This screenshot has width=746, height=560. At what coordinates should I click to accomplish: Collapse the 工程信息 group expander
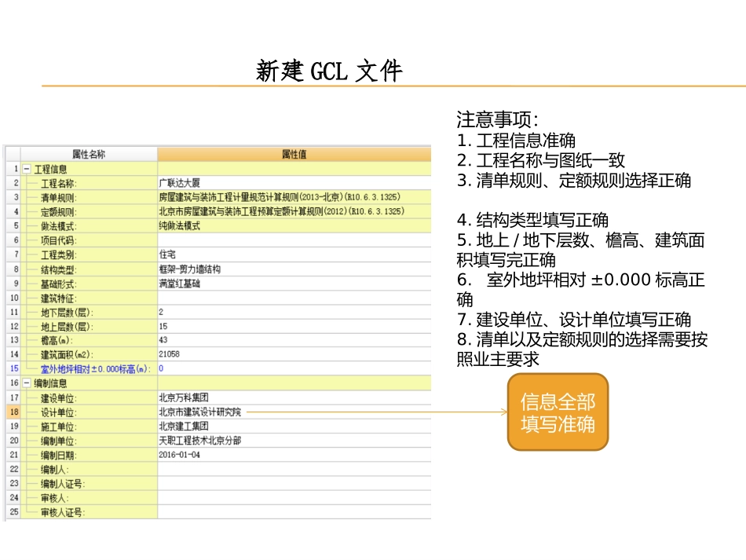pyautogui.click(x=27, y=169)
